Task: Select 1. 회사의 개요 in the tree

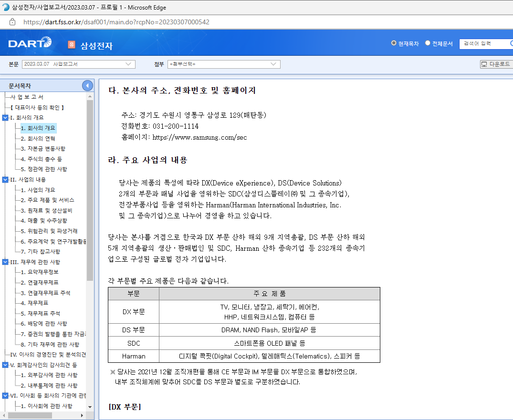Action: pyautogui.click(x=38, y=128)
